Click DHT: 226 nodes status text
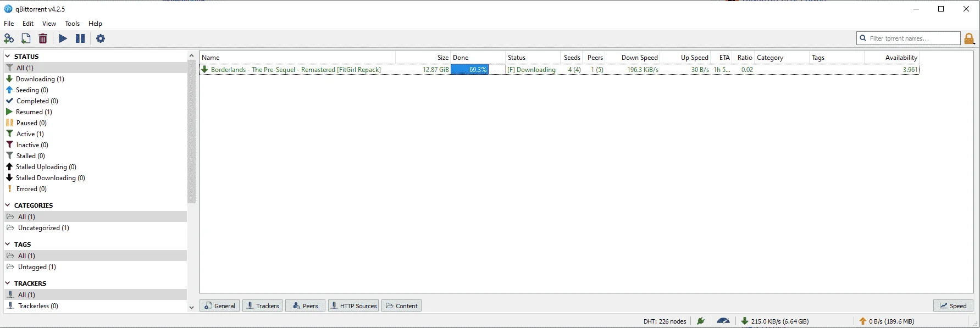 [665, 321]
